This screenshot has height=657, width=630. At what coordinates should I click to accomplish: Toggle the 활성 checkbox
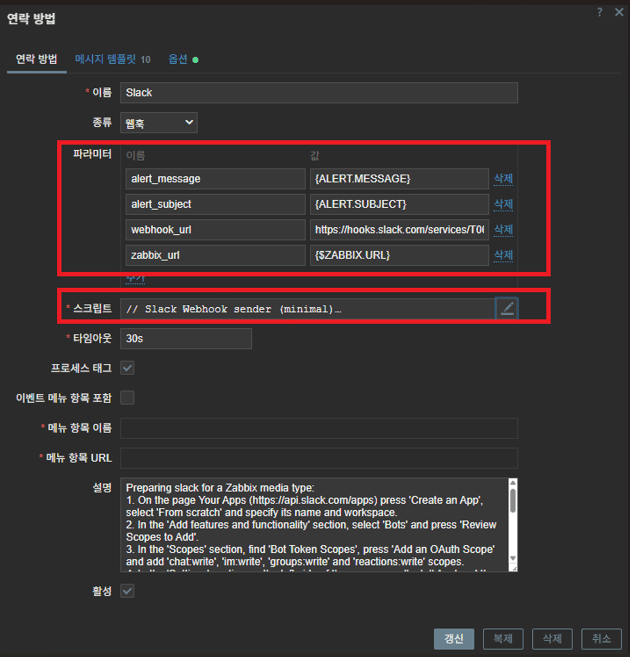(x=127, y=591)
